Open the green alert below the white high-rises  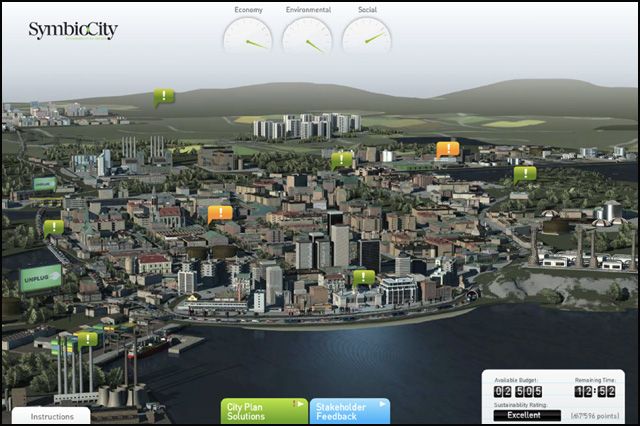(x=342, y=159)
